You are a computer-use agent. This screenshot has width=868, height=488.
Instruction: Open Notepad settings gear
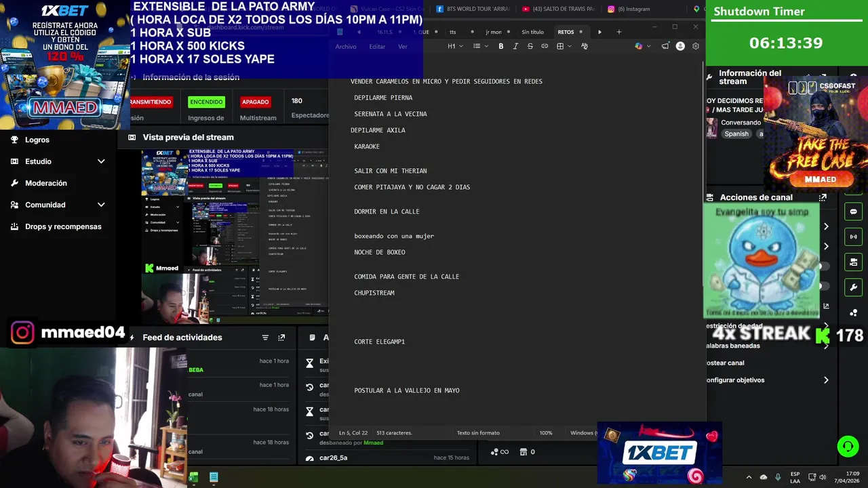point(695,46)
